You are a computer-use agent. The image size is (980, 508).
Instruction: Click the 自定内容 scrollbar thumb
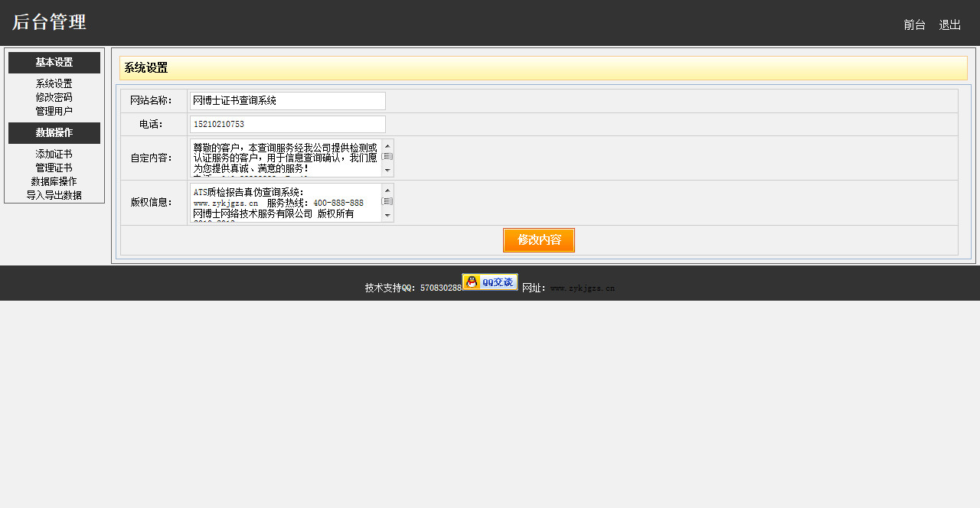(387, 156)
